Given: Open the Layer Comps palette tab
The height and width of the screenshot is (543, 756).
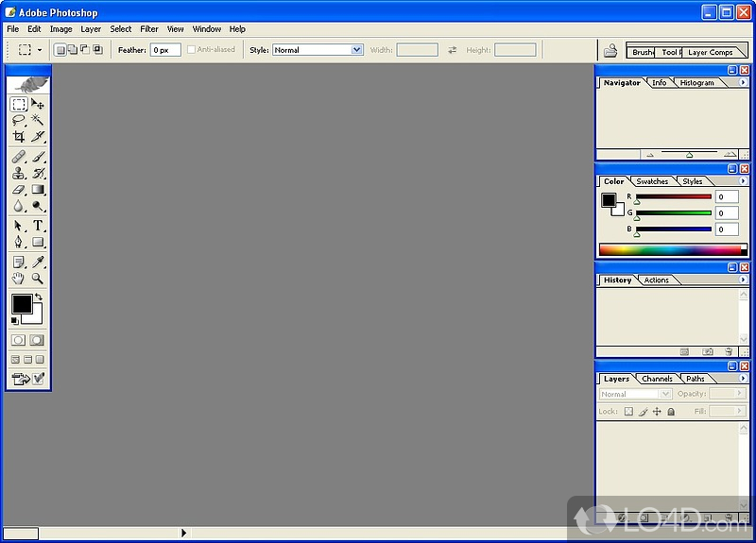Looking at the screenshot, I should [711, 53].
